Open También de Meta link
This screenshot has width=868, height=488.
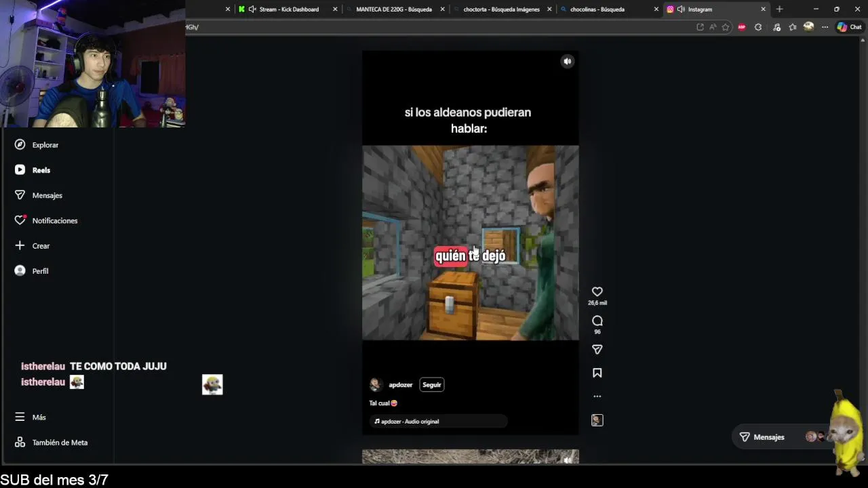click(52, 442)
